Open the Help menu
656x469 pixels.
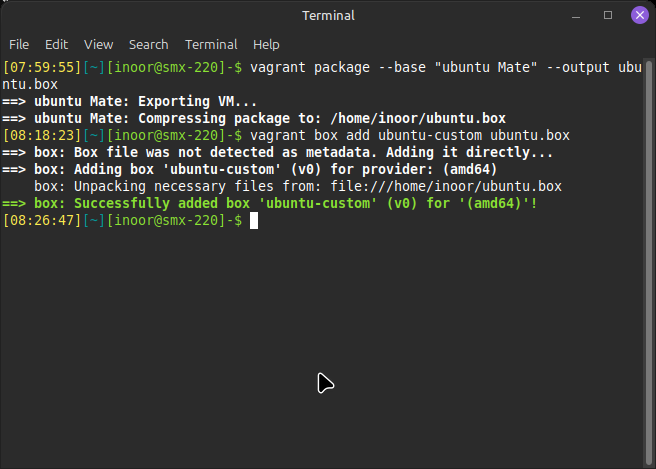[266, 44]
